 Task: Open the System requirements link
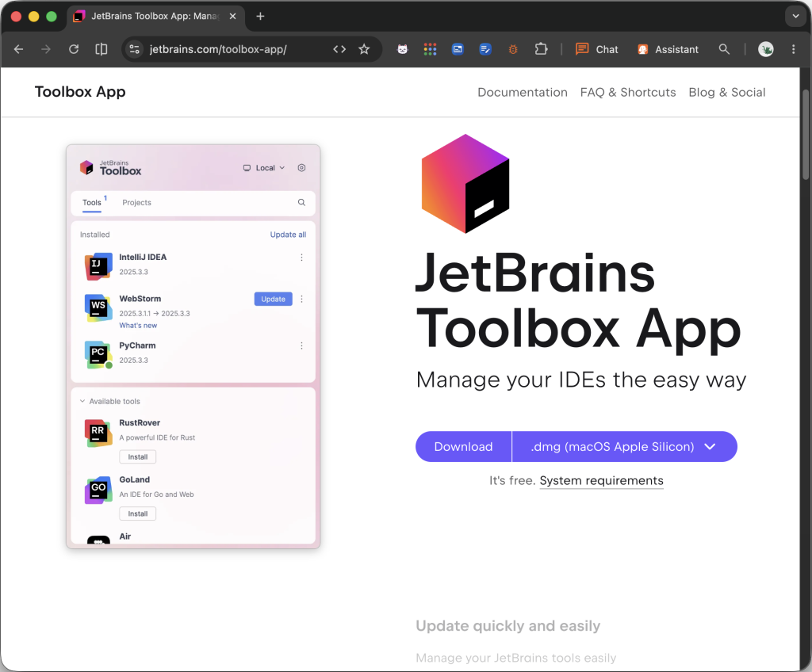(601, 480)
